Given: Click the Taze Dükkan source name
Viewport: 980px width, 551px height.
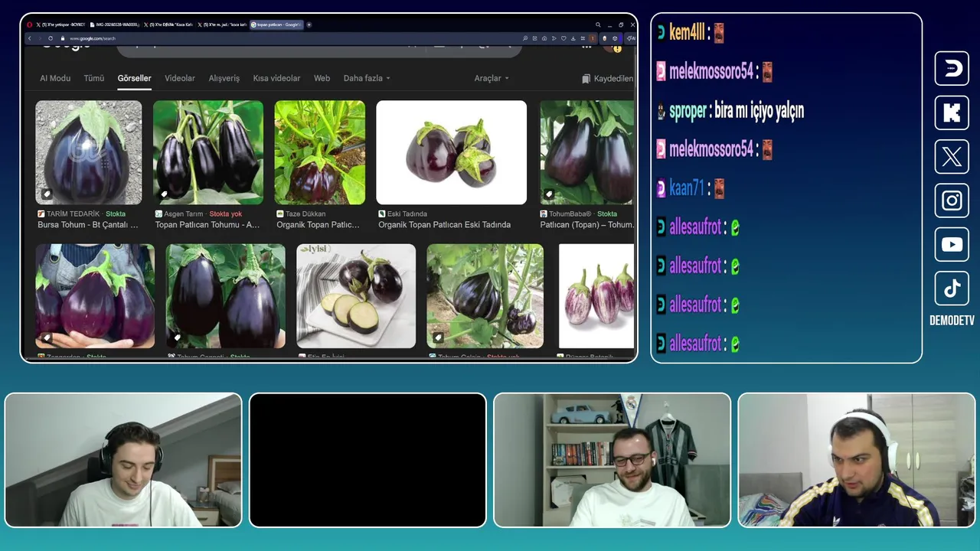Looking at the screenshot, I should (305, 214).
